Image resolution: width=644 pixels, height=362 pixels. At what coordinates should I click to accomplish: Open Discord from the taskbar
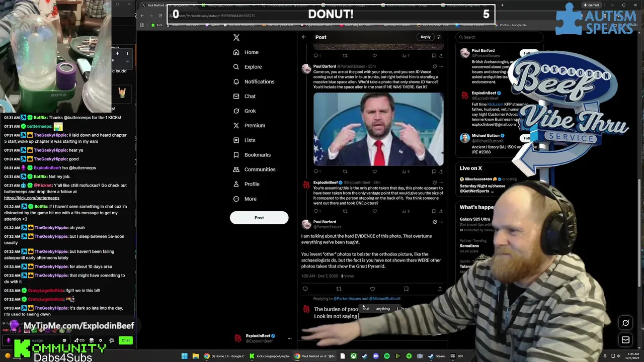[x=375, y=356]
